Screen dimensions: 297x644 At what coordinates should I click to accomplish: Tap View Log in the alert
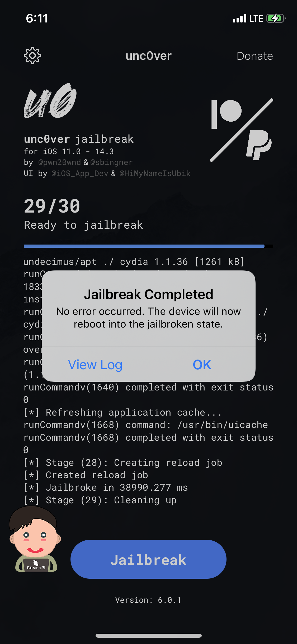point(95,365)
